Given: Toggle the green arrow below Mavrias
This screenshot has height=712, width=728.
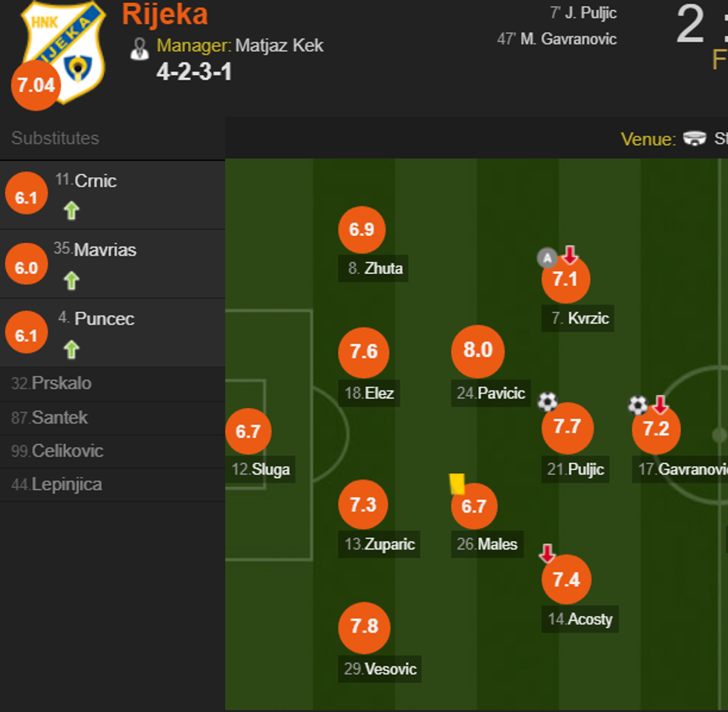Looking at the screenshot, I should click(71, 280).
